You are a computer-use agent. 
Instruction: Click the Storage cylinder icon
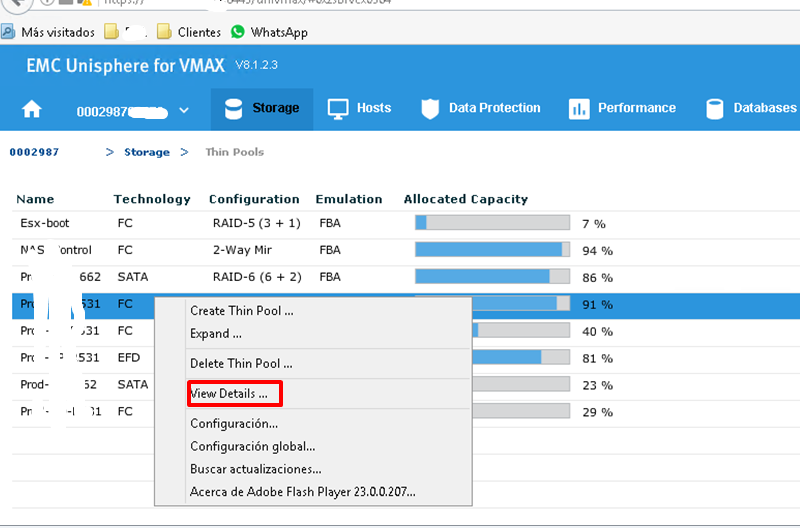(233, 109)
